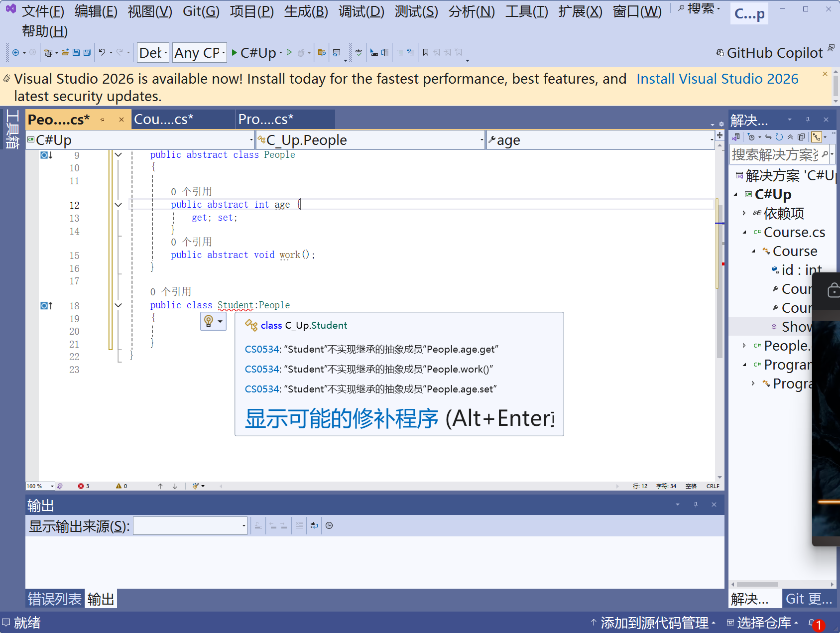840x633 pixels.
Task: Click Sync with Active Document icon
Action: [768, 137]
